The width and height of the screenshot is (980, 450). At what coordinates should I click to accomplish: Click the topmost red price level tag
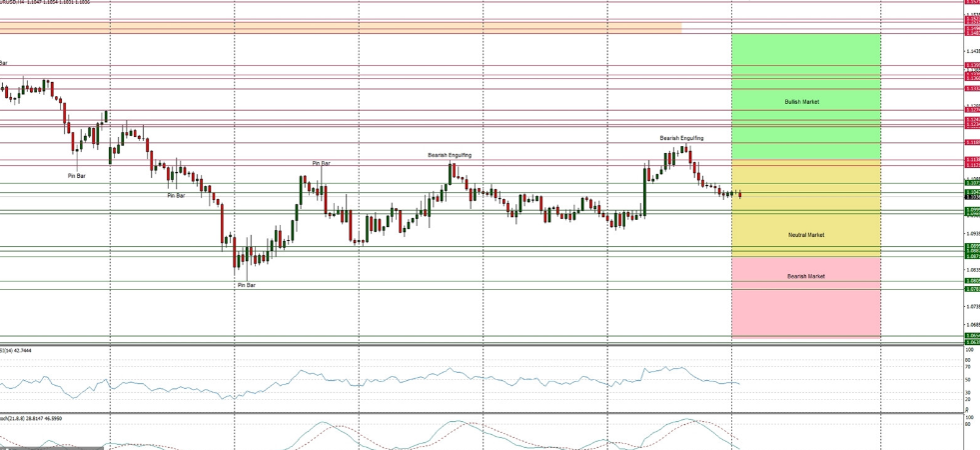coord(971,3)
